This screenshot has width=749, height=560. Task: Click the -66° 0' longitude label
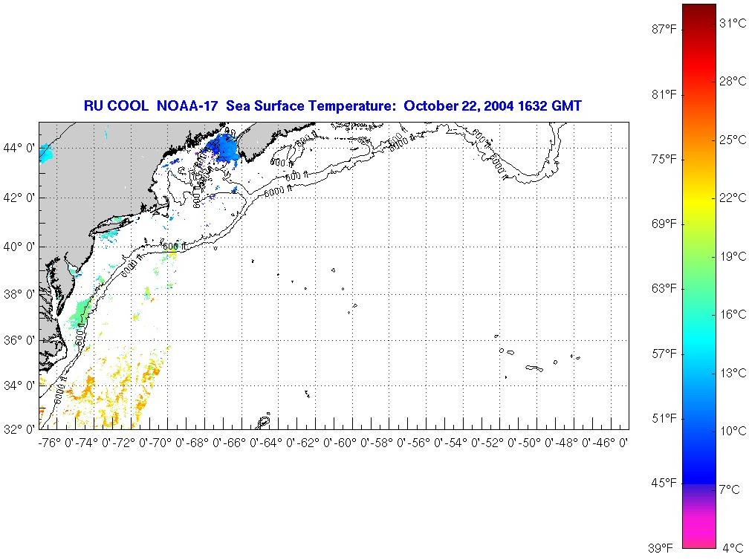tap(240, 443)
